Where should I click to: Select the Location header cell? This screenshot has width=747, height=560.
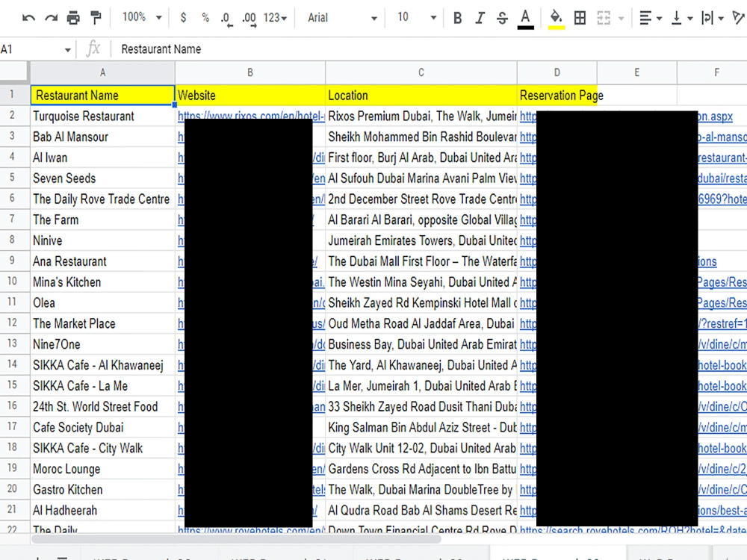pyautogui.click(x=421, y=96)
